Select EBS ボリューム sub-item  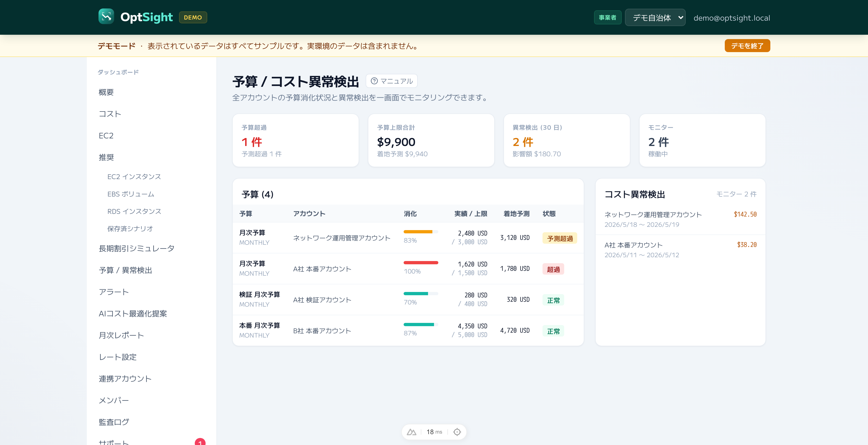(x=131, y=194)
